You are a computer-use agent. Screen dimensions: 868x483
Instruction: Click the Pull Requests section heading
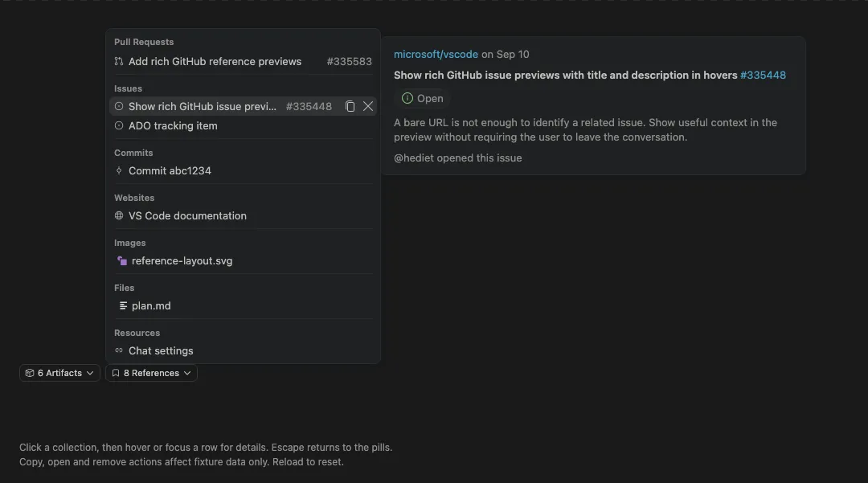(144, 42)
